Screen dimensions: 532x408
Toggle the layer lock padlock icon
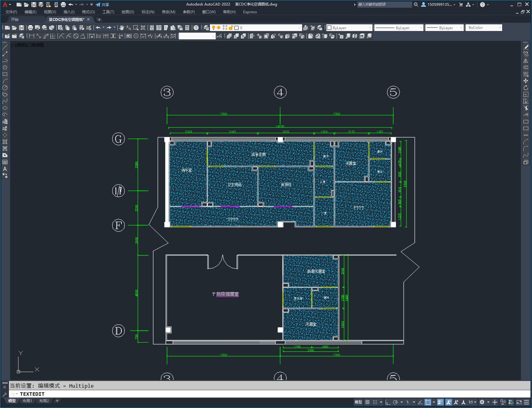(231, 28)
